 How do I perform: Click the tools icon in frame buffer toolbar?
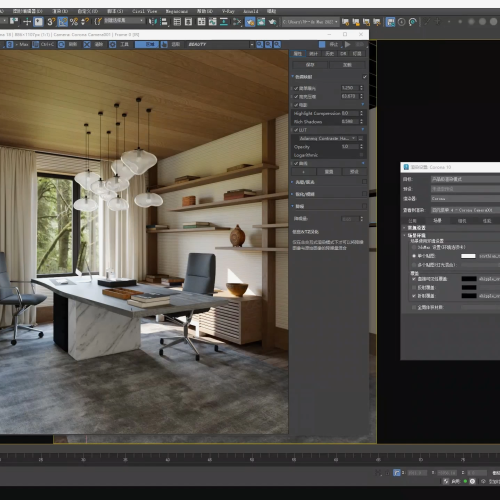[113, 44]
